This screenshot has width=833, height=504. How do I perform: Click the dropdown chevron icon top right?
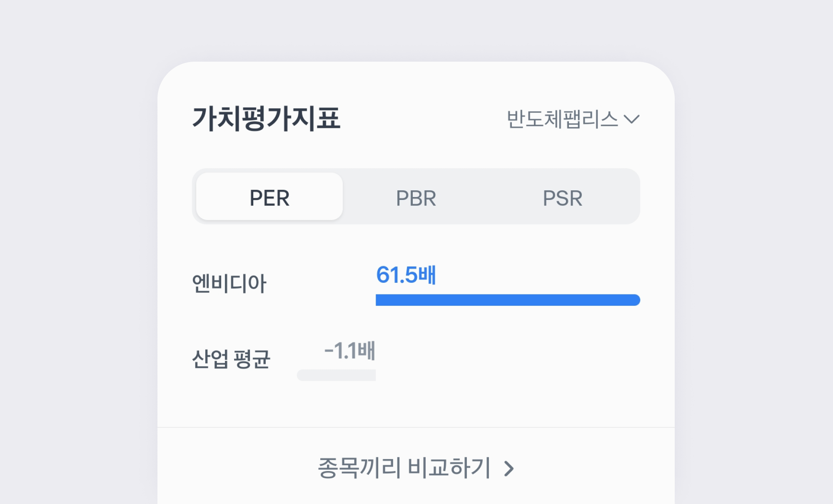click(x=633, y=121)
